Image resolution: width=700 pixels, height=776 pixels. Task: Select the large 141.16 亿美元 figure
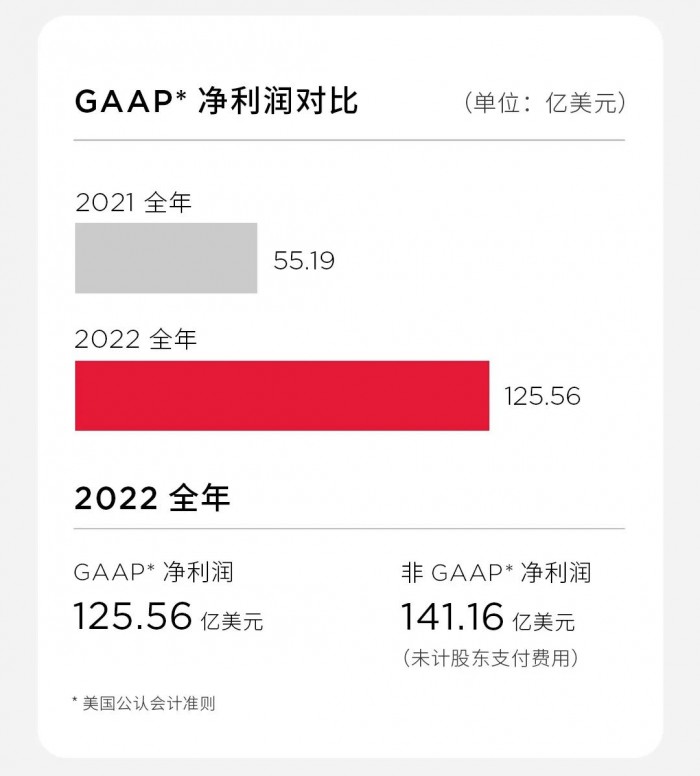point(488,617)
